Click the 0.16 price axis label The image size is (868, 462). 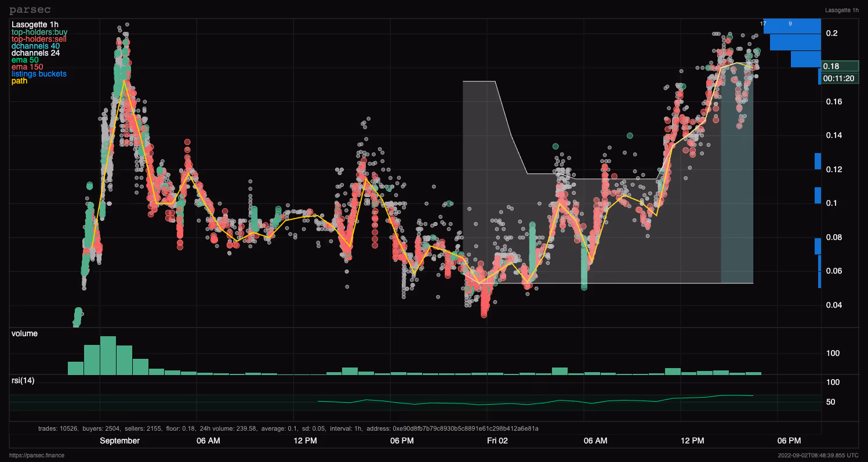pos(834,101)
